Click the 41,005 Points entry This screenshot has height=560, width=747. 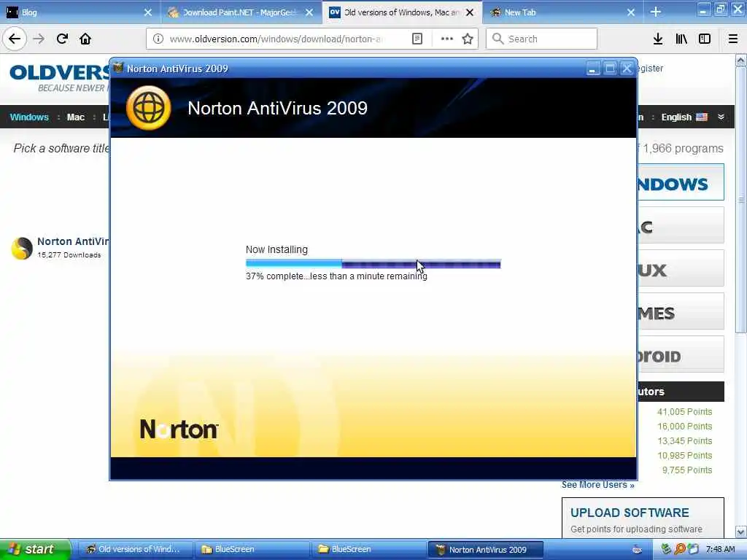click(x=684, y=412)
